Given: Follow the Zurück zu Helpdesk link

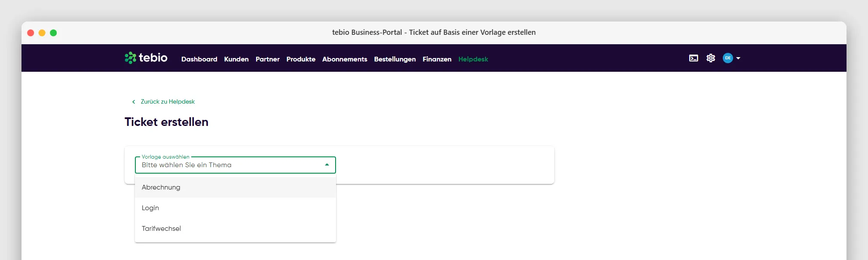Looking at the screenshot, I should [x=168, y=102].
